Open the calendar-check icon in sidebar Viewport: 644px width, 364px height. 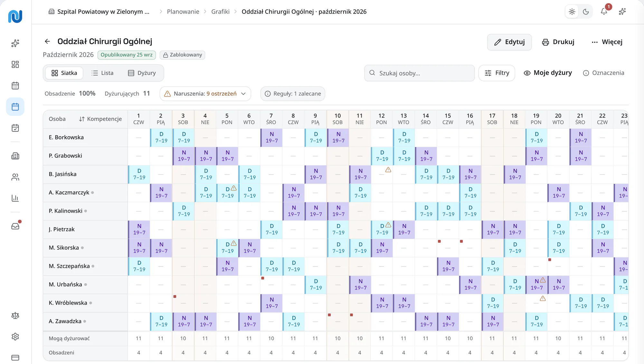point(15,128)
